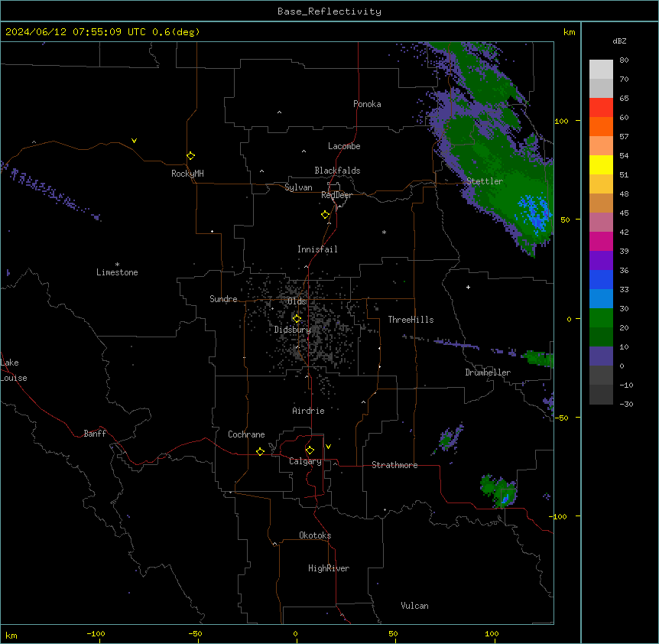Select the asterisk marker above Limestone

117,265
